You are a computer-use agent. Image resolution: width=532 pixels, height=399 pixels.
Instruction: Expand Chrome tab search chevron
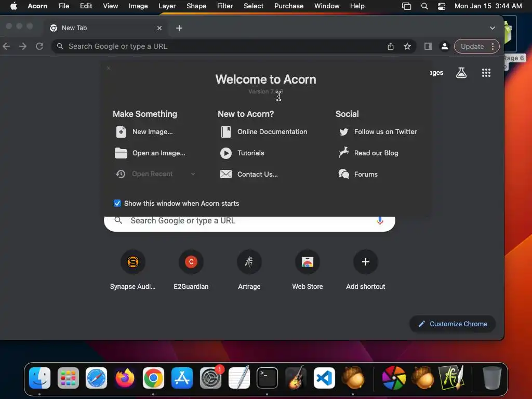pos(493,28)
